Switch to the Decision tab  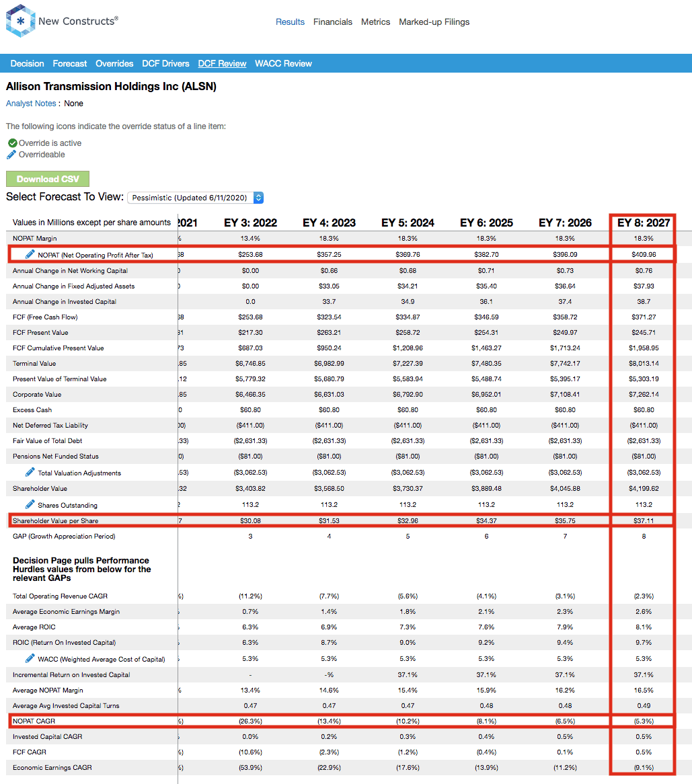27,63
